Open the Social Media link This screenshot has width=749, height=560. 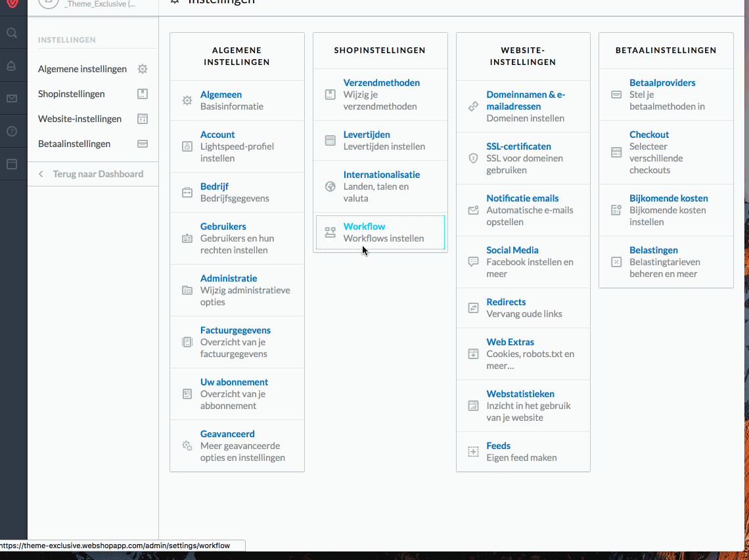[512, 250]
